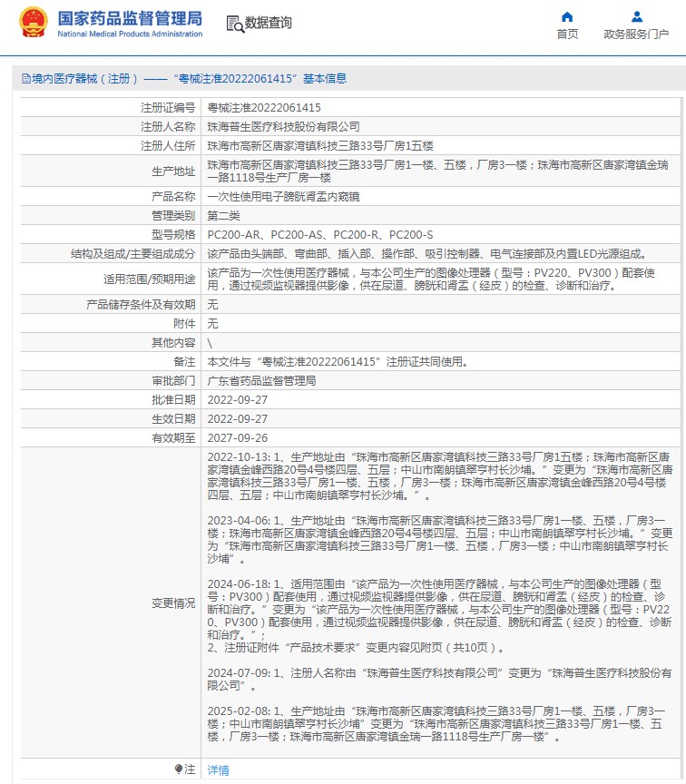This screenshot has height=784, width=686.
Task: Click the 政务服务门户 user icon
Action: coord(636,17)
